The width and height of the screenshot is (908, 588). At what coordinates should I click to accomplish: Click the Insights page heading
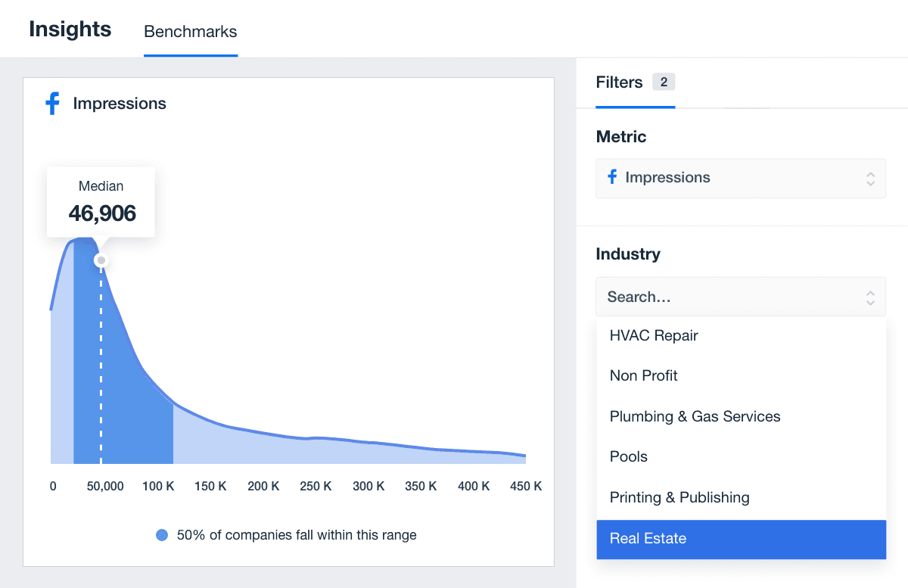tap(70, 30)
